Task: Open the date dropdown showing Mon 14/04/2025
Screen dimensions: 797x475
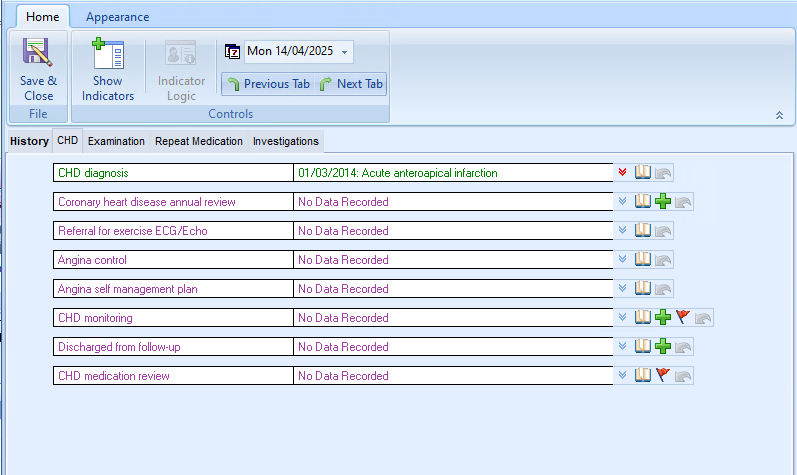Action: point(345,52)
